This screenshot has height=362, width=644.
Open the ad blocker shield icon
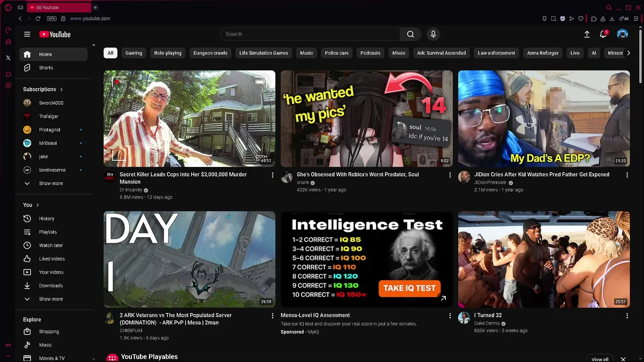(562, 19)
